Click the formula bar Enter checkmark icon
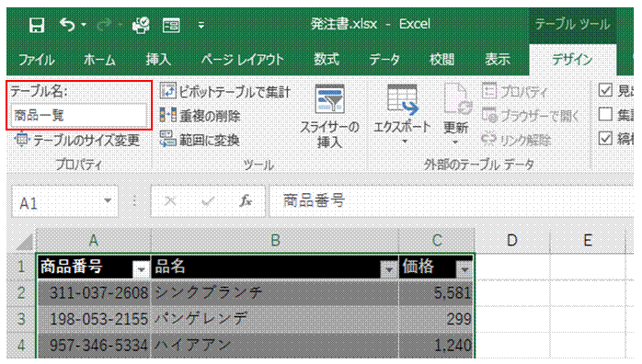Screen dimensions: 642x364 208,201
